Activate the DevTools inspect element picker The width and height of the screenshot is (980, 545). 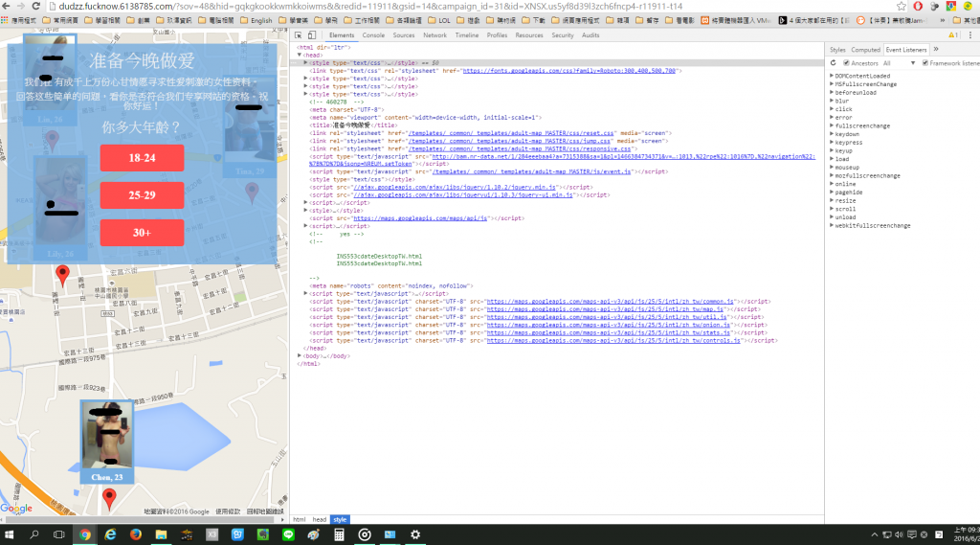pos(299,35)
